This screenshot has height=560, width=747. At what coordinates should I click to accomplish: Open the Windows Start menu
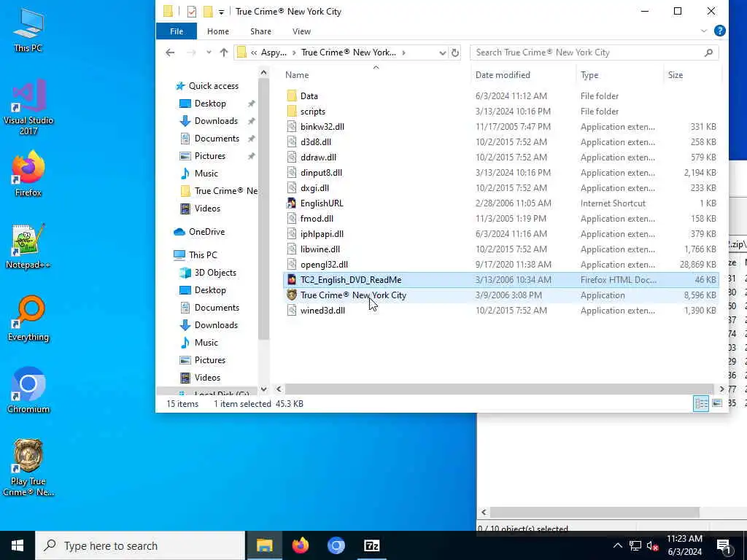click(18, 545)
